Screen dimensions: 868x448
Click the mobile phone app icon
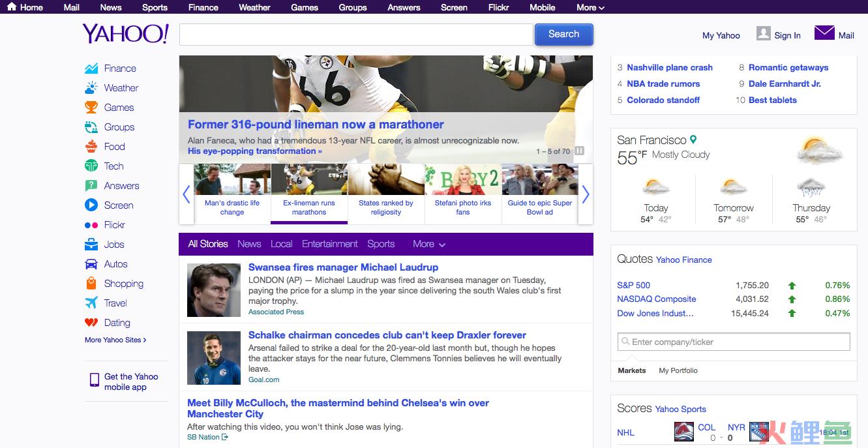95,380
